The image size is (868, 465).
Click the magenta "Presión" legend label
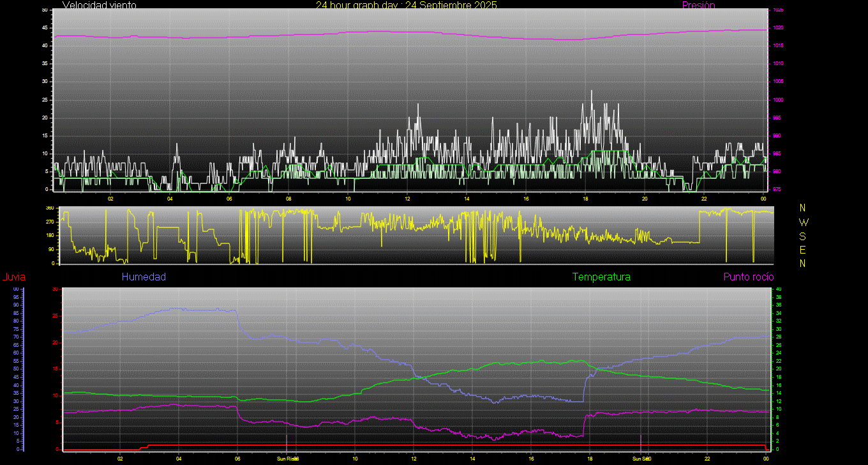tap(698, 5)
